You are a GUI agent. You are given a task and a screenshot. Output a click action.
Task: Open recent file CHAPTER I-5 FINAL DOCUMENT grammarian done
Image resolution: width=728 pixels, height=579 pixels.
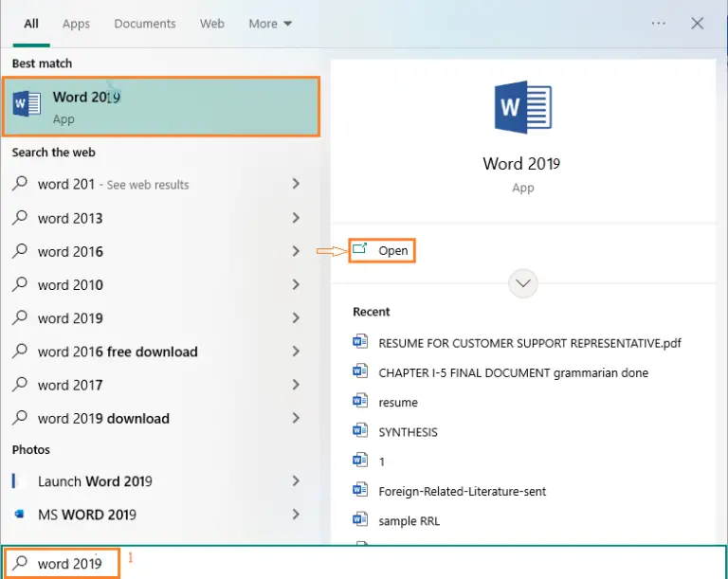click(514, 372)
